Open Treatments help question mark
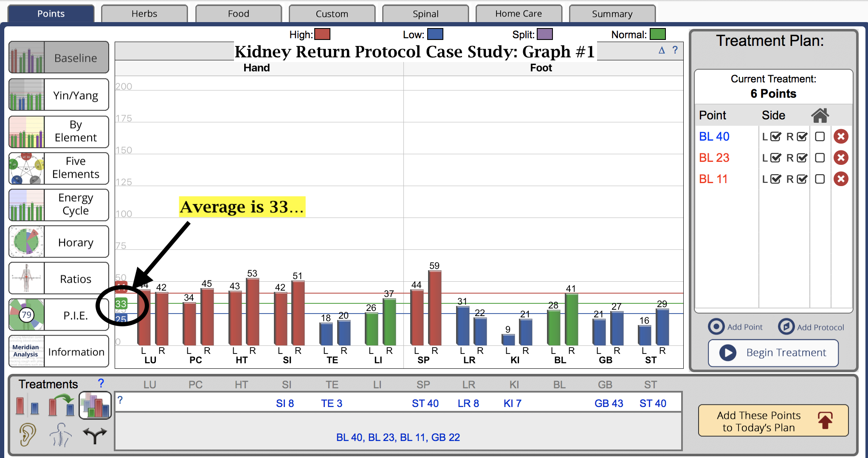Image resolution: width=868 pixels, height=458 pixels. (x=101, y=383)
